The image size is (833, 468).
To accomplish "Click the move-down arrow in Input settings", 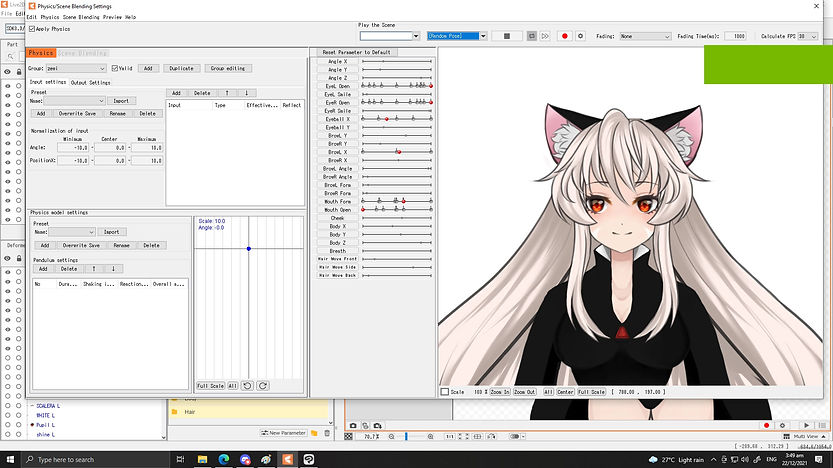I will coord(246,93).
